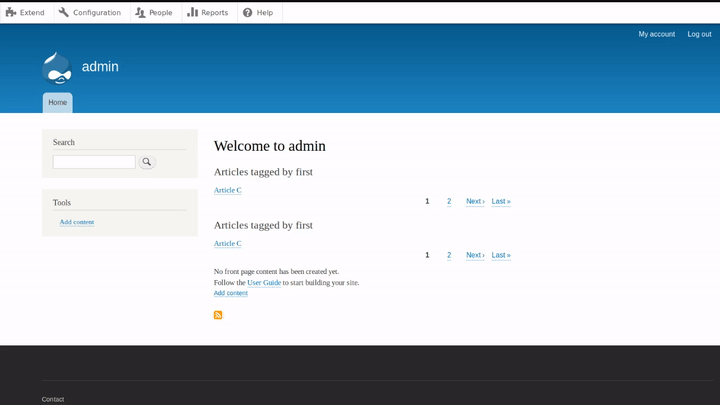
Task: Click the Help question mark icon
Action: (x=248, y=12)
